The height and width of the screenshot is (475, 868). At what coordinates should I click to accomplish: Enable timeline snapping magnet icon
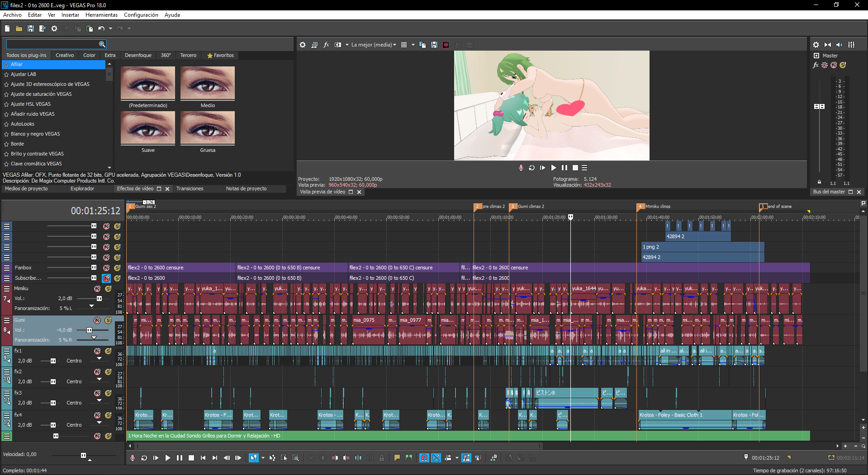pyautogui.click(x=424, y=458)
